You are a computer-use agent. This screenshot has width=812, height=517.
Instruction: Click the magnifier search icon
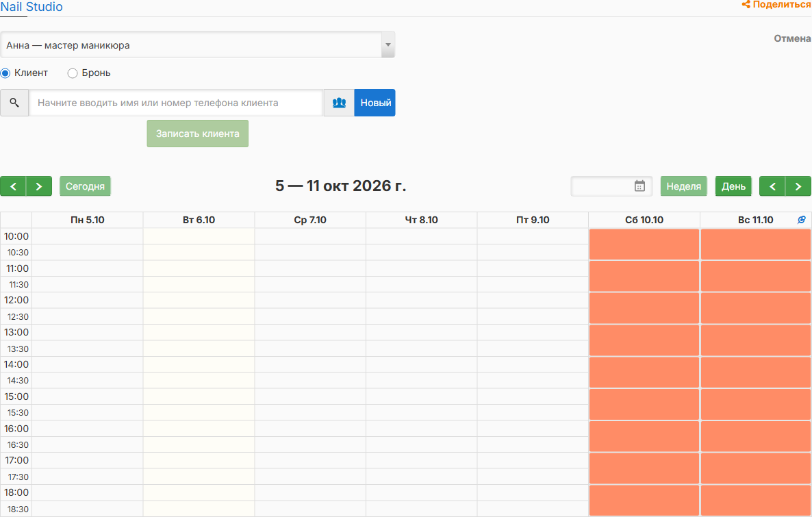(x=14, y=103)
